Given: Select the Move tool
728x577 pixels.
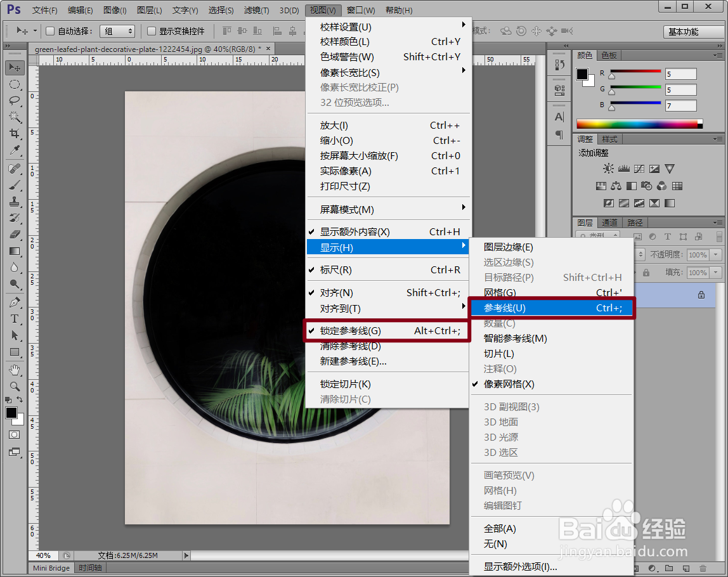Looking at the screenshot, I should point(16,67).
